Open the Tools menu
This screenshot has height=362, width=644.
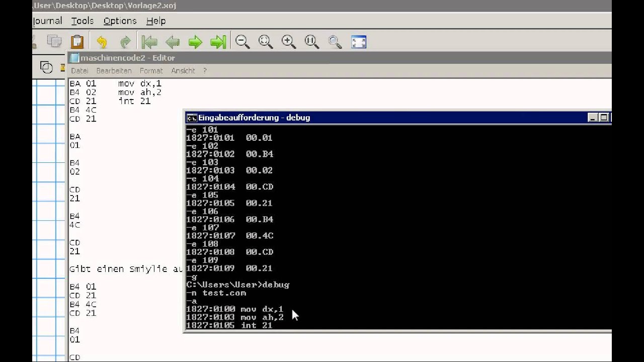(82, 21)
